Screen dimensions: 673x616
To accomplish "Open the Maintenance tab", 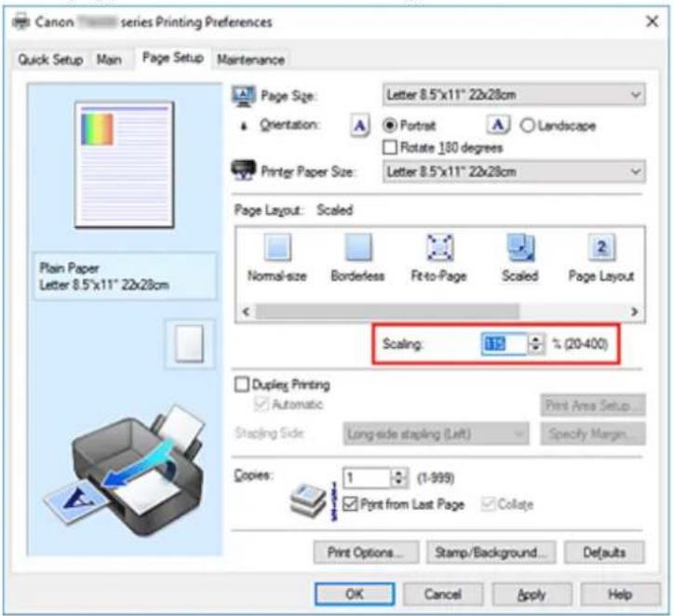I will pyautogui.click(x=250, y=60).
